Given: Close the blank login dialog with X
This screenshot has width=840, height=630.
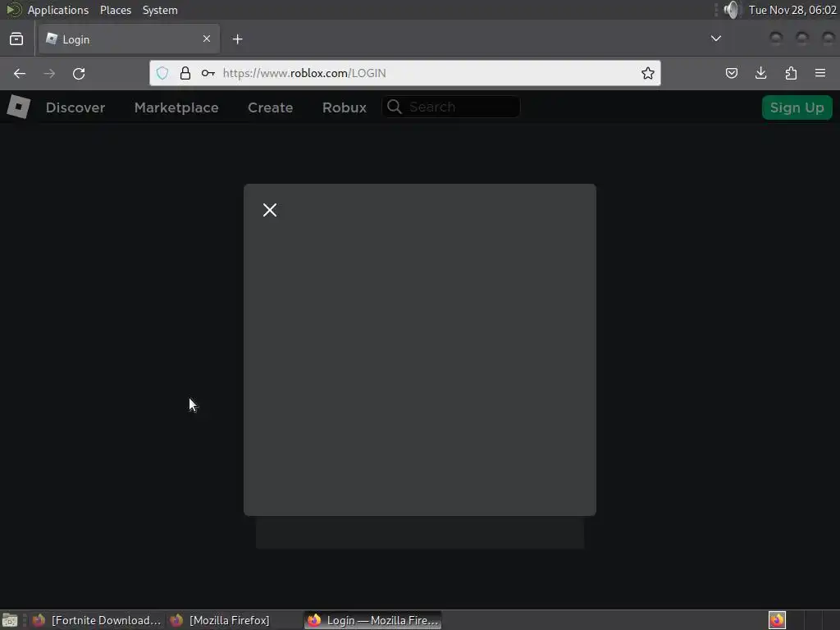Looking at the screenshot, I should 270,210.
